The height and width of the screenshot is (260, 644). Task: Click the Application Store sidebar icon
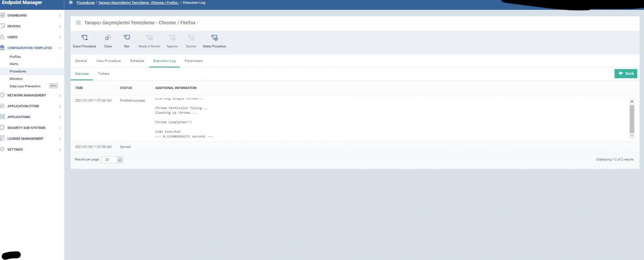(x=3, y=106)
